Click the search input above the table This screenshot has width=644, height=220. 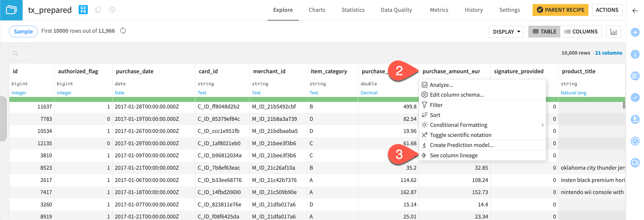(x=21, y=53)
